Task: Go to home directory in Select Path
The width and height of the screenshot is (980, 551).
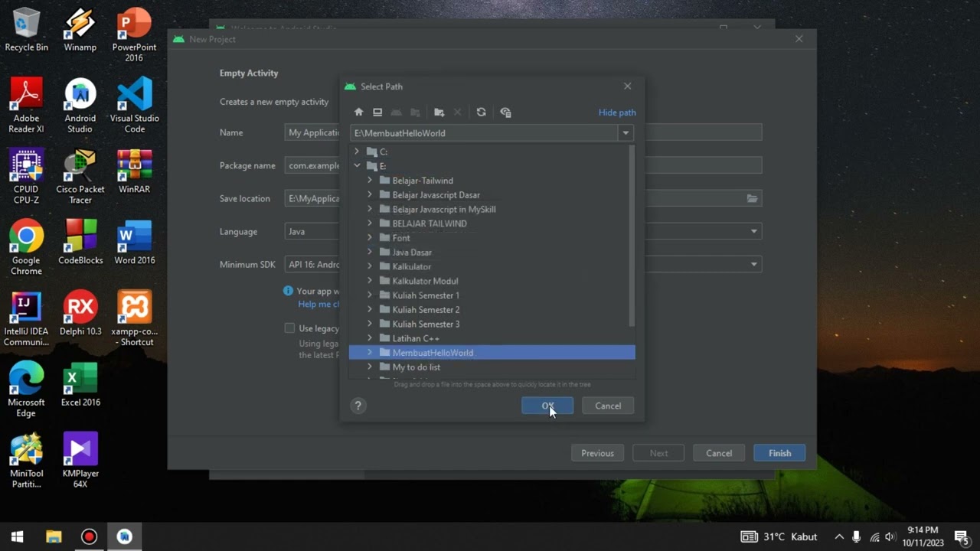Action: [358, 112]
